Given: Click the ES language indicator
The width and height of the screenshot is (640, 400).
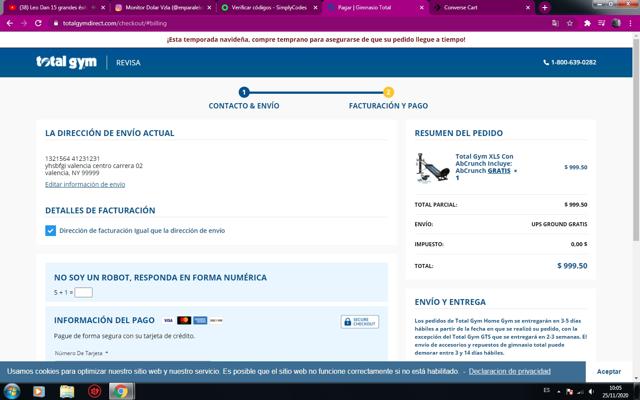Looking at the screenshot, I should point(547,391).
